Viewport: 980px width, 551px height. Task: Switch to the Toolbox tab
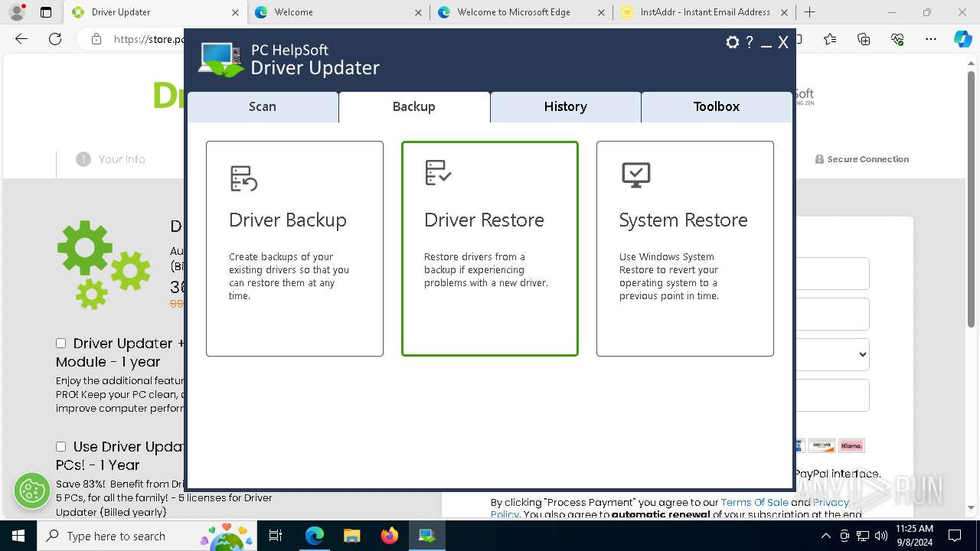pos(717,107)
